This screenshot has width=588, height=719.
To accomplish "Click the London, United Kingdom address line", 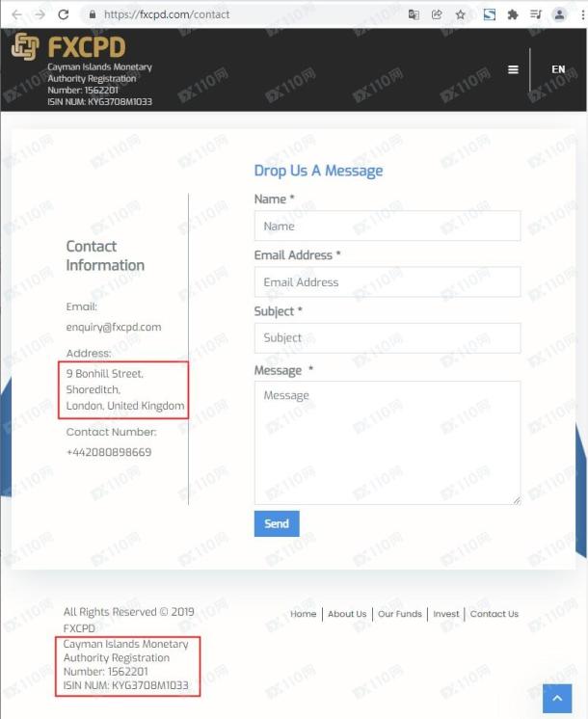I will (x=125, y=406).
